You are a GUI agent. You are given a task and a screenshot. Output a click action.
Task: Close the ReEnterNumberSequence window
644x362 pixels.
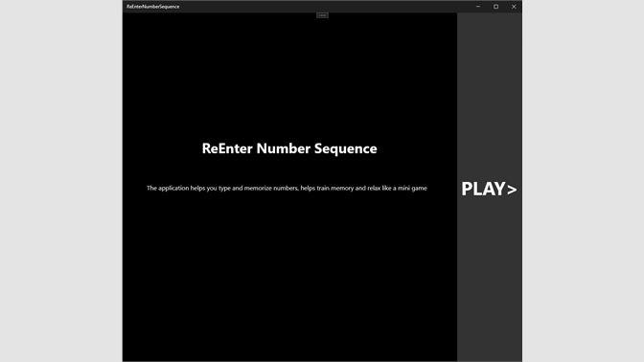(514, 7)
